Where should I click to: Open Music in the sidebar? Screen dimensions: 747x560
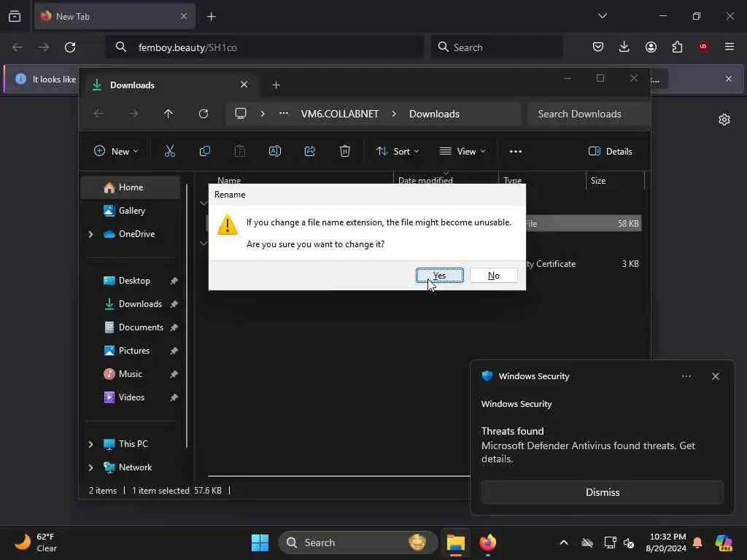pyautogui.click(x=130, y=374)
